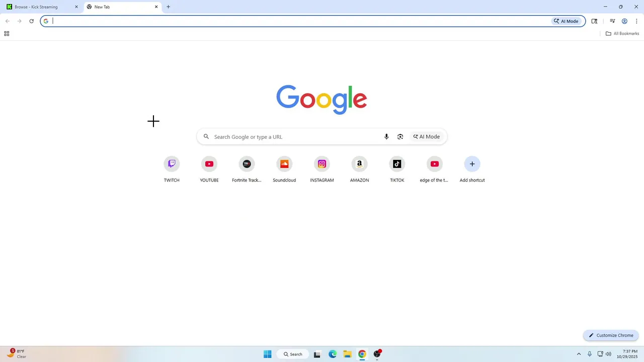Open the 'edge of the t...' shortcut

pos(434,170)
